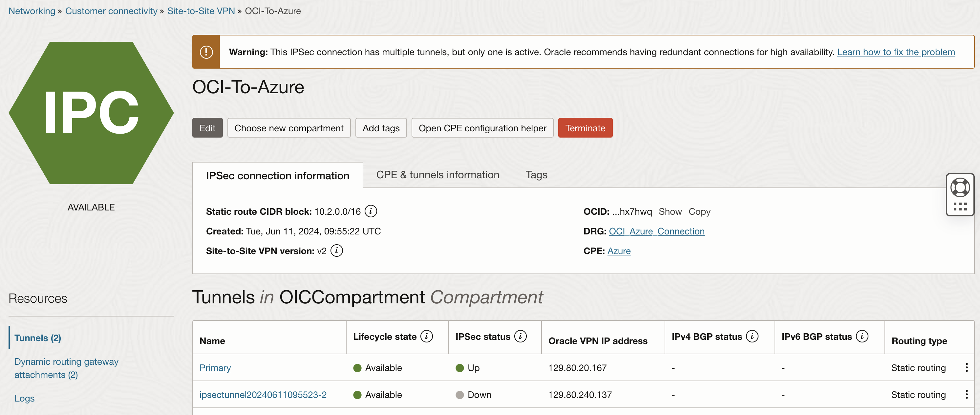Screen dimensions: 980x415
Task: Open info icon beside Lifecycle state header
Action: coord(426,337)
